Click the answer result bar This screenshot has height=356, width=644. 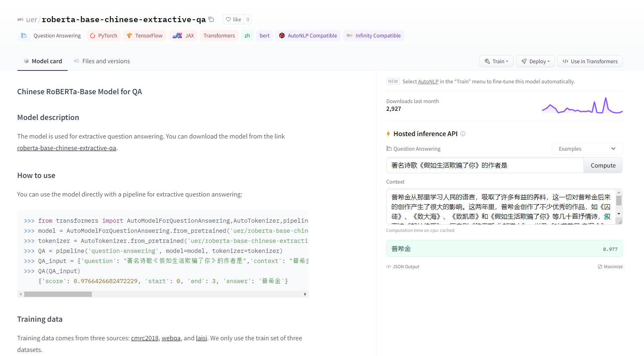[x=504, y=249]
